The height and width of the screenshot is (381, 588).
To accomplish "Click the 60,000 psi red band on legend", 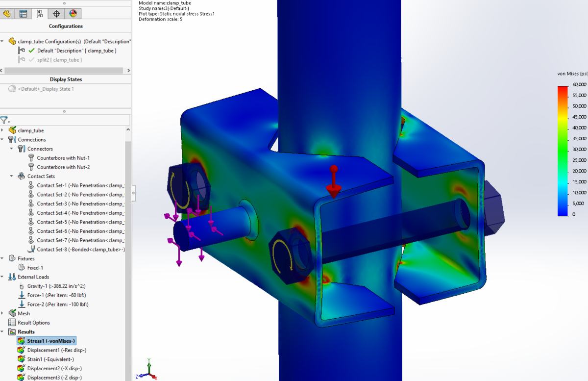I will (x=563, y=89).
